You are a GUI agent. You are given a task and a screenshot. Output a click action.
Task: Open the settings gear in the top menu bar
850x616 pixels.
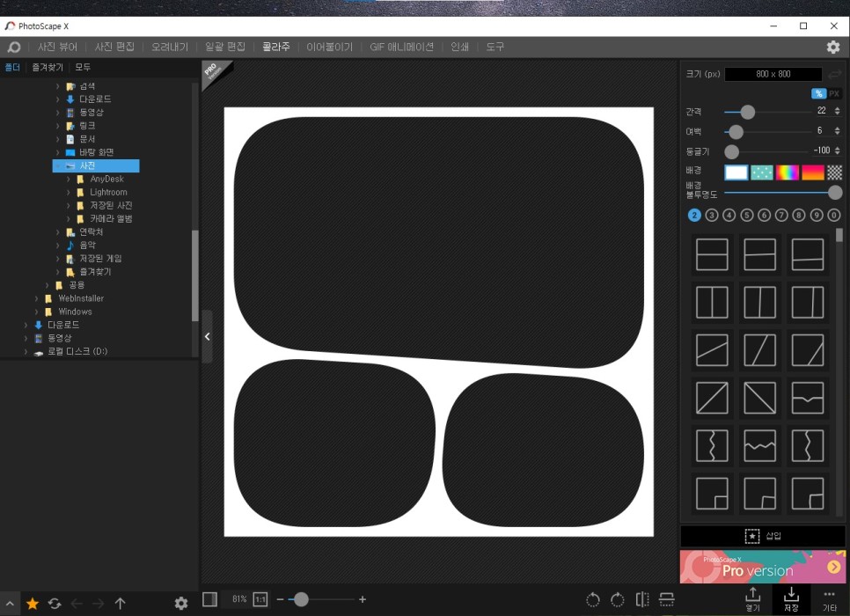tap(833, 48)
